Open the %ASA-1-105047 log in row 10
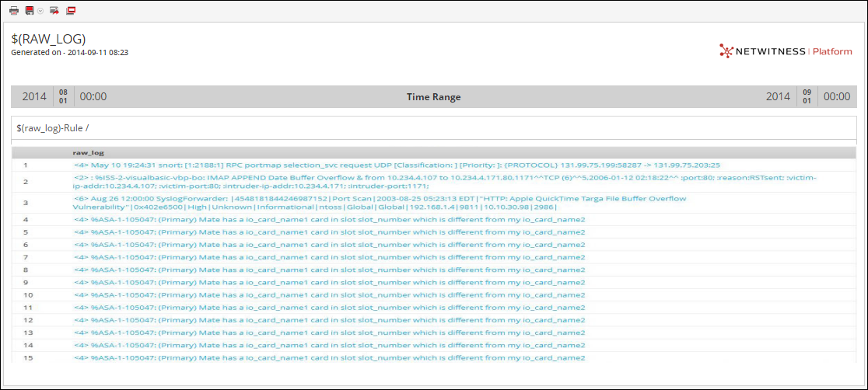The height and width of the screenshot is (390, 868). tap(329, 295)
